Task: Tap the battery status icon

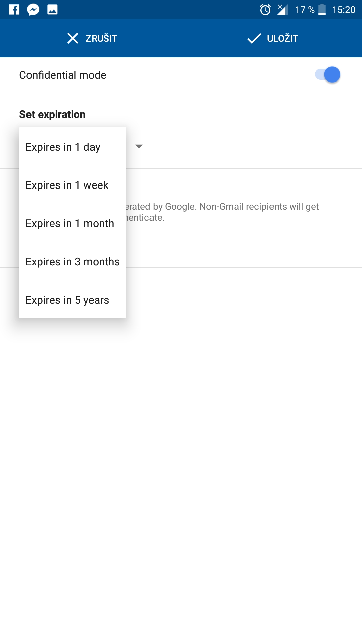Action: pos(322,10)
